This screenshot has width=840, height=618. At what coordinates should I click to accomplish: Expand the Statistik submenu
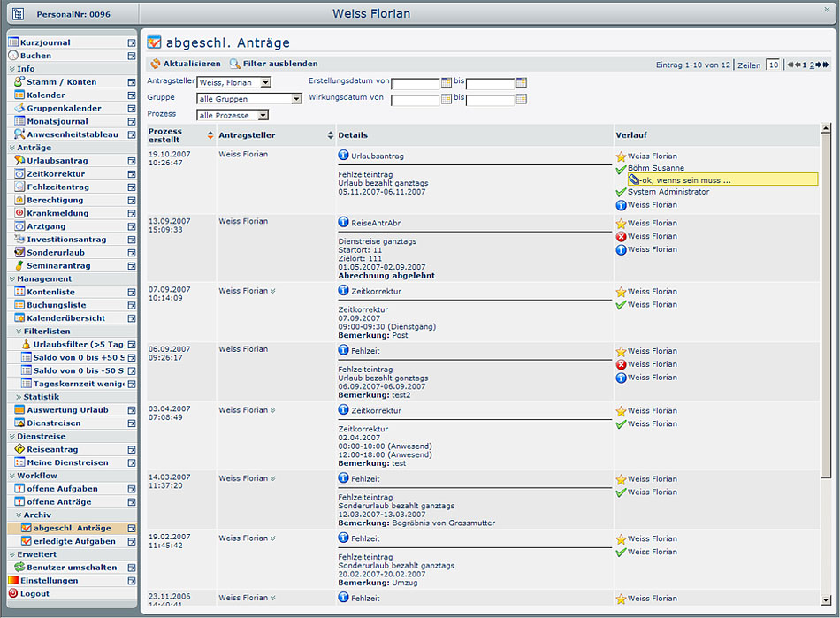coord(19,397)
